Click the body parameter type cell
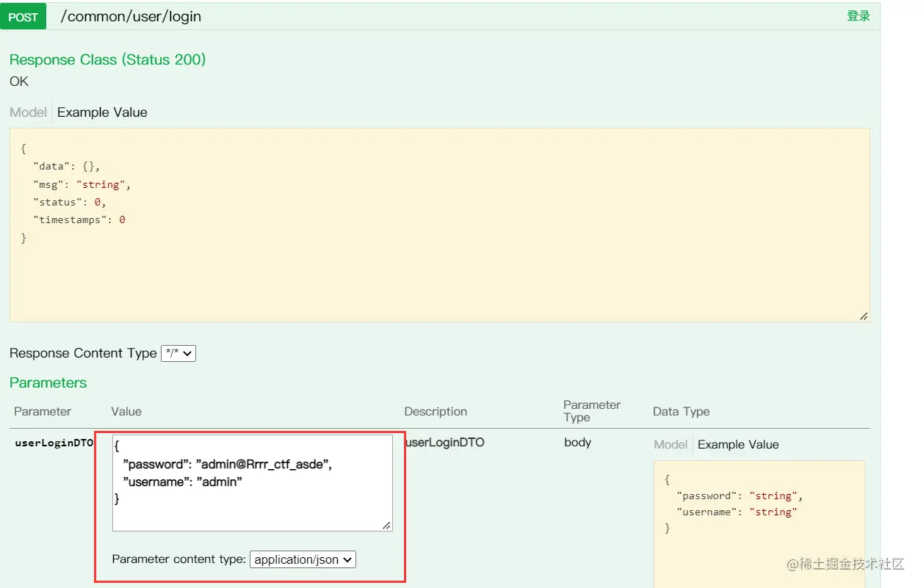Screen dimensions: 921x588 click(x=578, y=442)
